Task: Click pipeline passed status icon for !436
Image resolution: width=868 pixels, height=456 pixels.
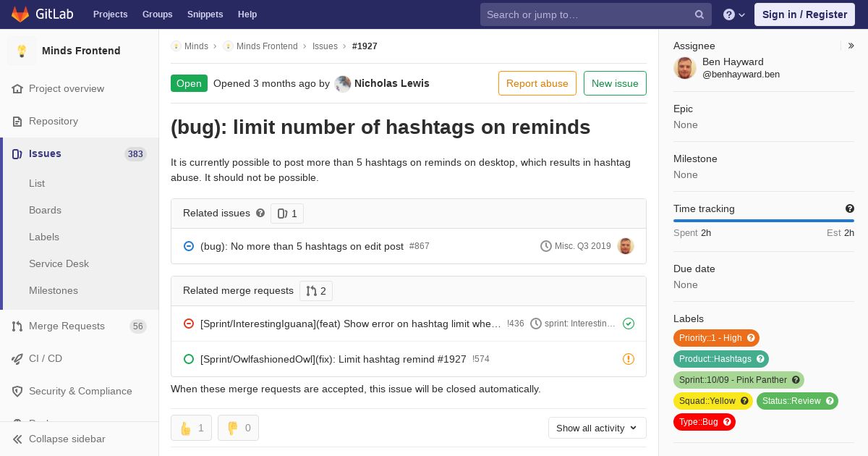Action: (x=628, y=324)
